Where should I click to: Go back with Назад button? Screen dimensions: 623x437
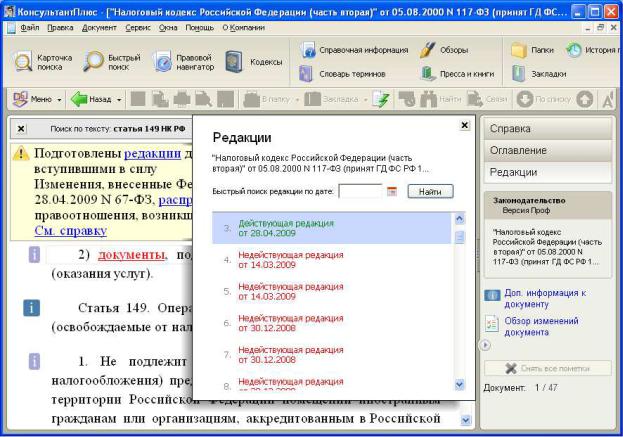pyautogui.click(x=91, y=99)
